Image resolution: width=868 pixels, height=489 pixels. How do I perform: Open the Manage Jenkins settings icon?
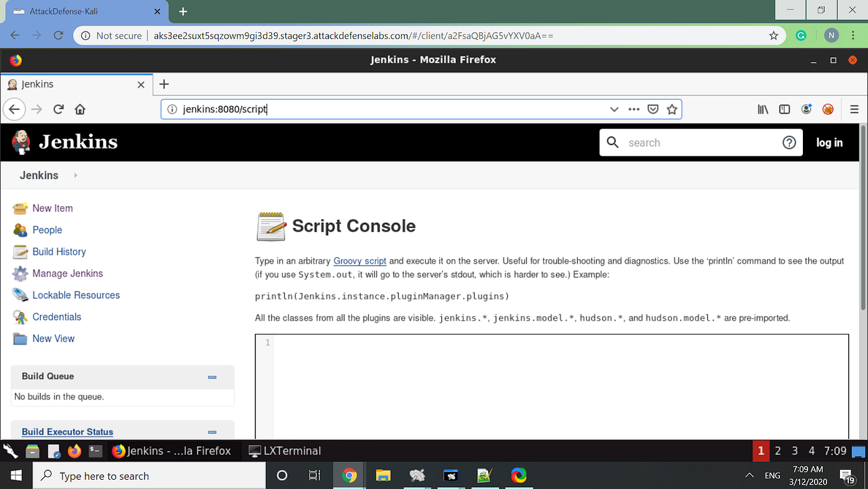click(19, 273)
